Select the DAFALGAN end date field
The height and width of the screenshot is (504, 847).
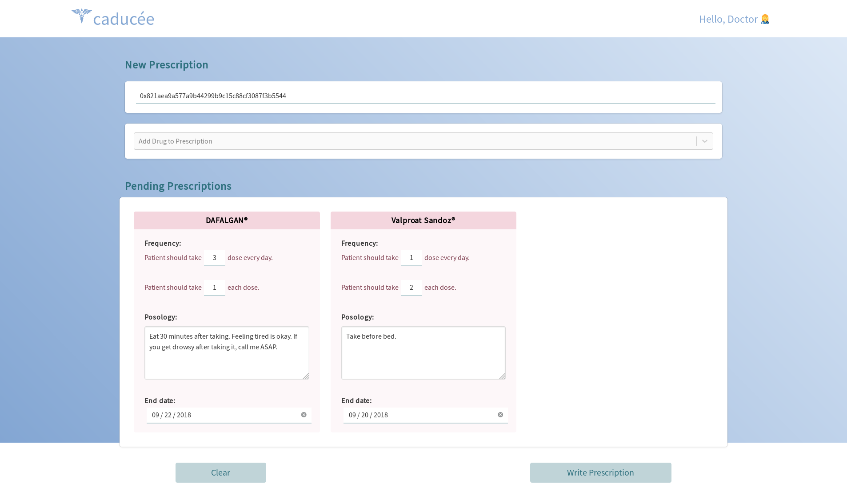(x=229, y=415)
